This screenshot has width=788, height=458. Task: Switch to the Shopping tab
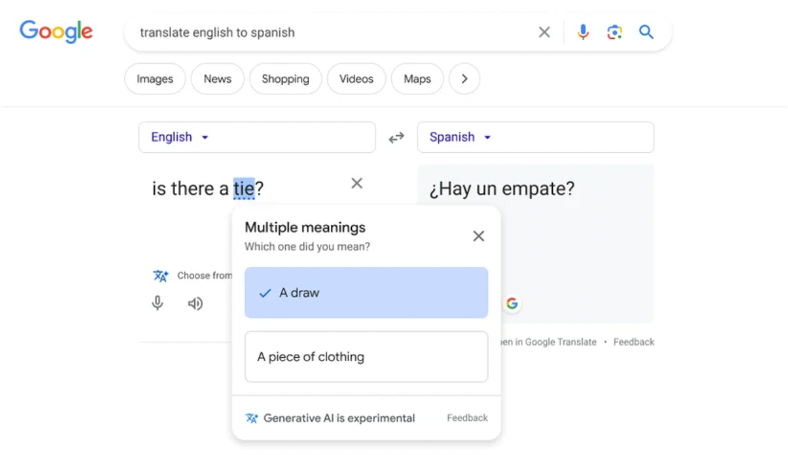point(285,78)
